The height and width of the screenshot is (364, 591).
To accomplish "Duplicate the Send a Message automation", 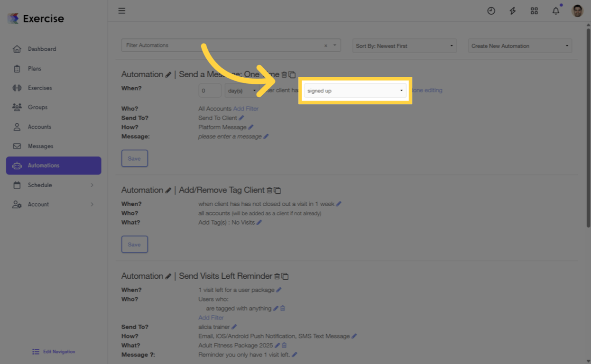I will pyautogui.click(x=292, y=74).
